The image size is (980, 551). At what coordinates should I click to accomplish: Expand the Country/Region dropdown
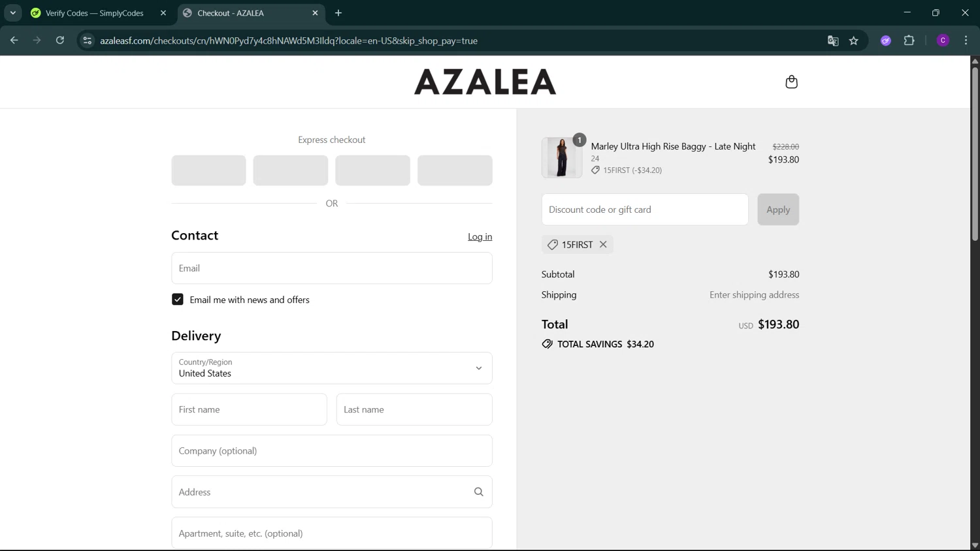332,368
